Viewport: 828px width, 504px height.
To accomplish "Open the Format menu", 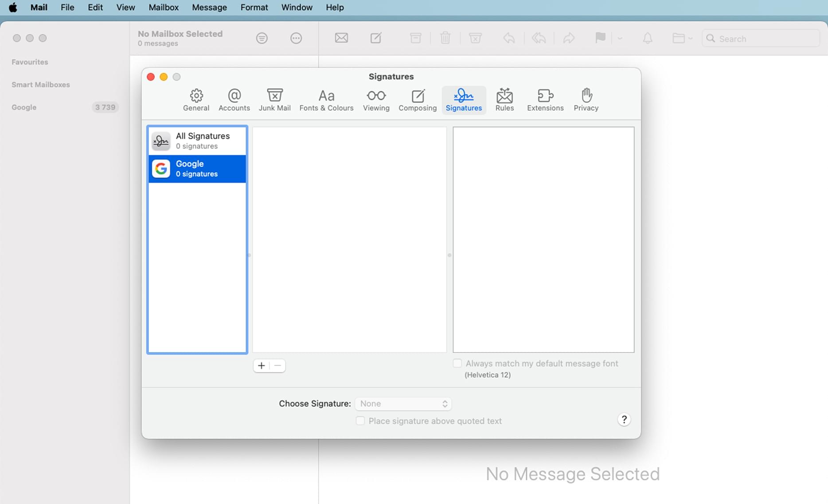I will tap(254, 8).
